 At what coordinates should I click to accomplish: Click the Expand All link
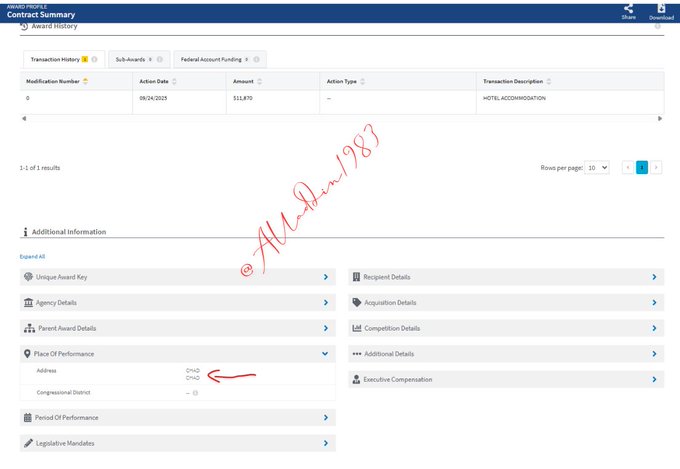[32, 256]
